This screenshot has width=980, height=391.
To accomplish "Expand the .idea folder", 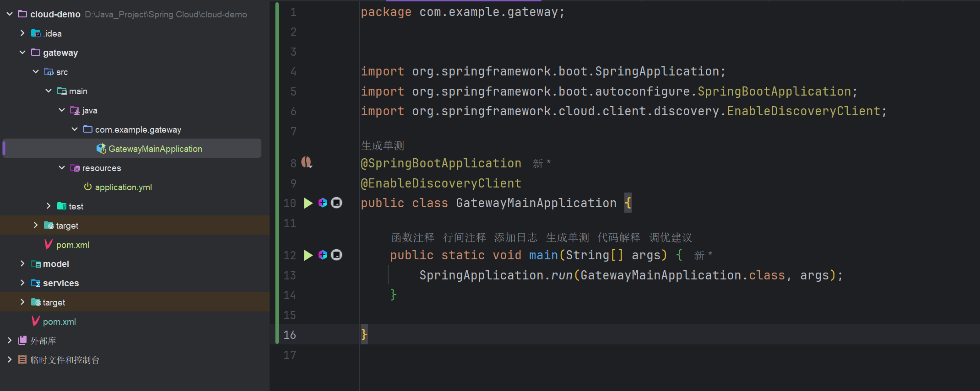I will click(x=22, y=33).
